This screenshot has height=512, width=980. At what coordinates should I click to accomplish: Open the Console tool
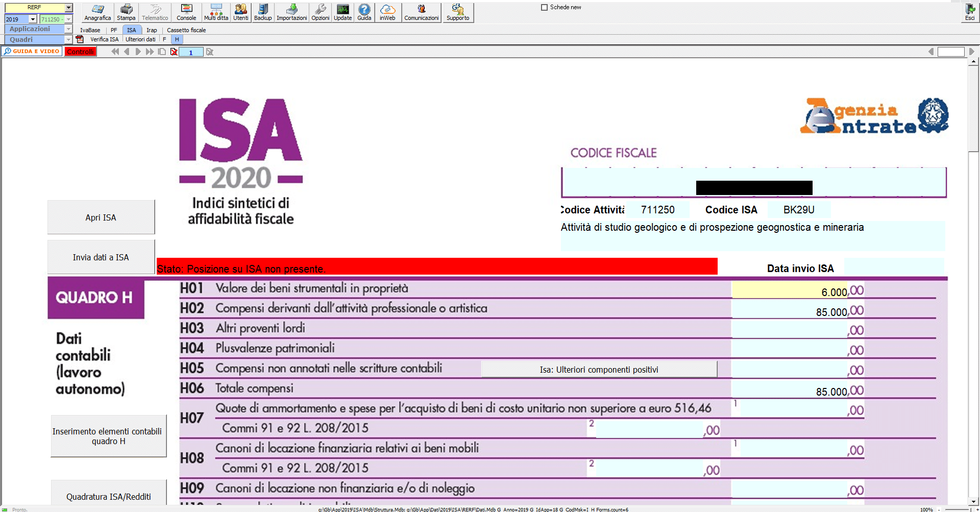coord(186,12)
